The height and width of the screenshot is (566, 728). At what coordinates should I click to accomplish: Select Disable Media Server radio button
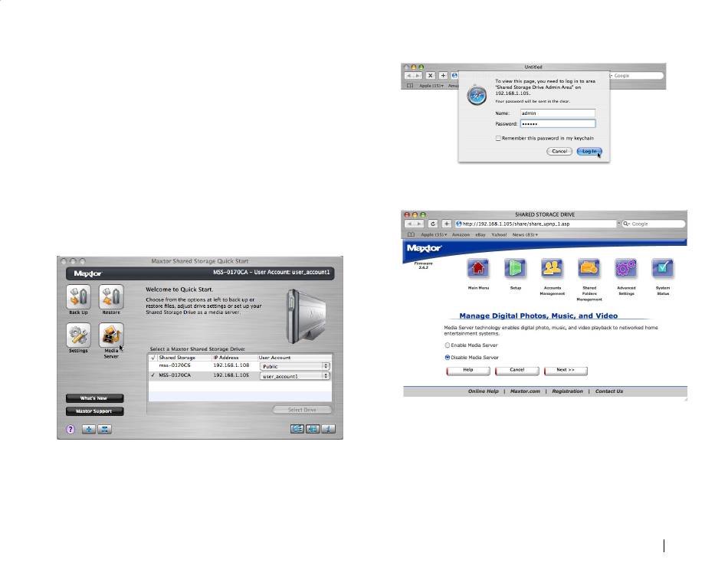448,357
